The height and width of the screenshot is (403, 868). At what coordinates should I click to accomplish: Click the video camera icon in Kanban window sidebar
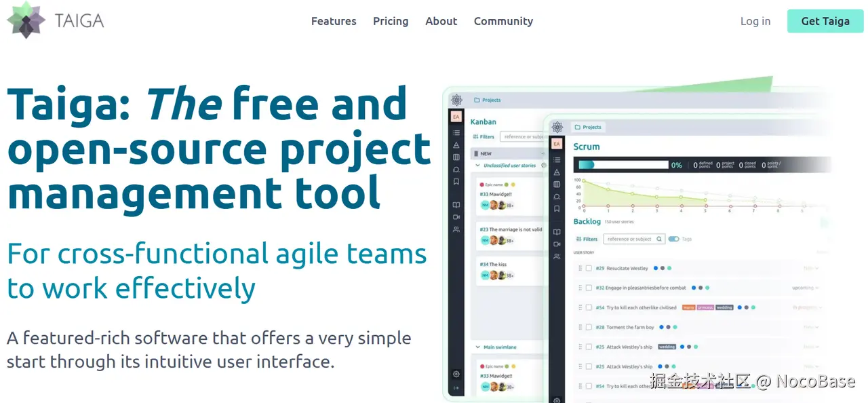pos(456,217)
